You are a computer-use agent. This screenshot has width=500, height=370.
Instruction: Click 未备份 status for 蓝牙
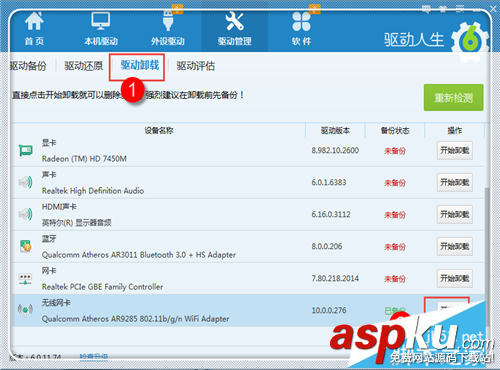tap(395, 247)
